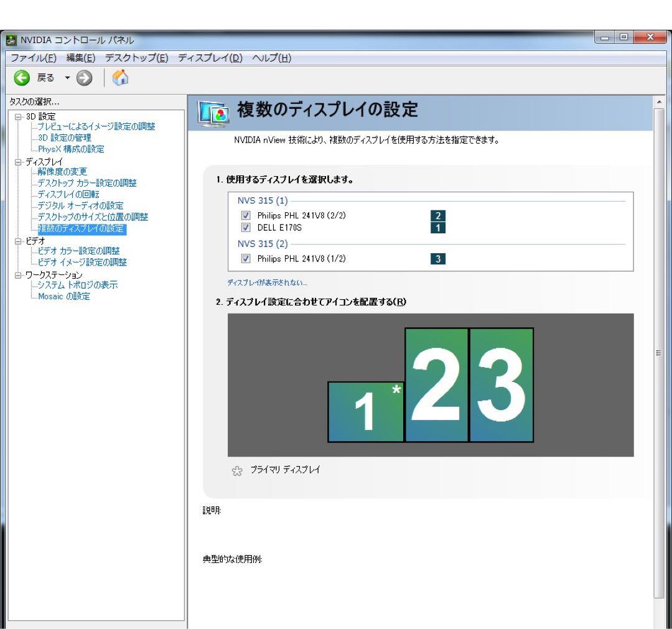The image size is (672, 629).
Task: Uncheck the DELL E170S display checkbox
Action: click(246, 227)
